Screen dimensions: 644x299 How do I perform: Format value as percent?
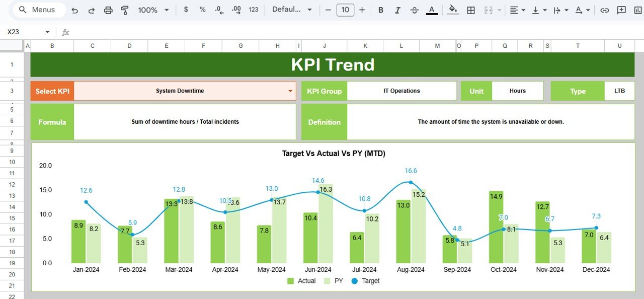coord(202,10)
